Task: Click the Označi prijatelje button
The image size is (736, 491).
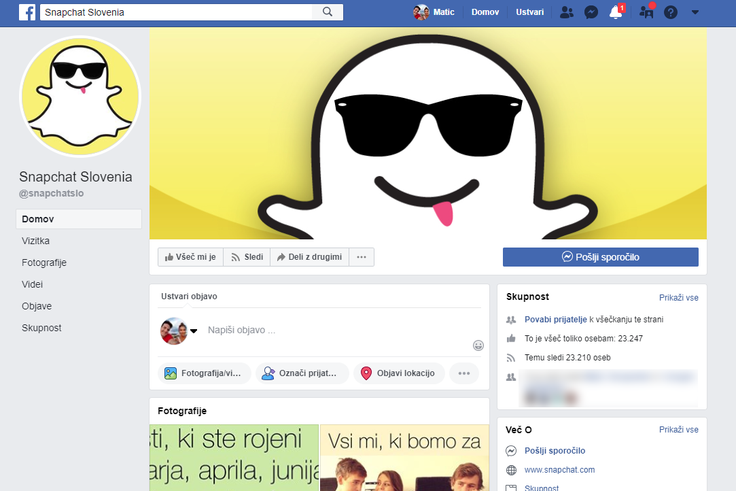Action: (x=302, y=373)
